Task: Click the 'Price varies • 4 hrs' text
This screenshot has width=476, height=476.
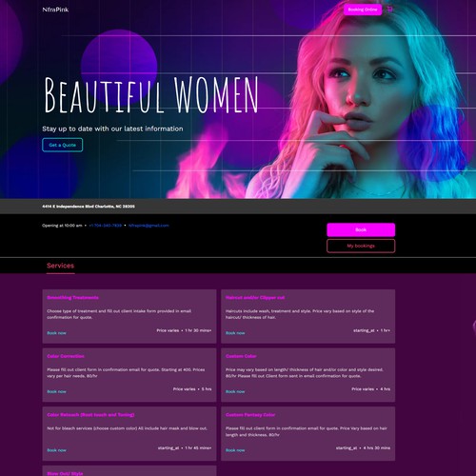Action: point(371,389)
